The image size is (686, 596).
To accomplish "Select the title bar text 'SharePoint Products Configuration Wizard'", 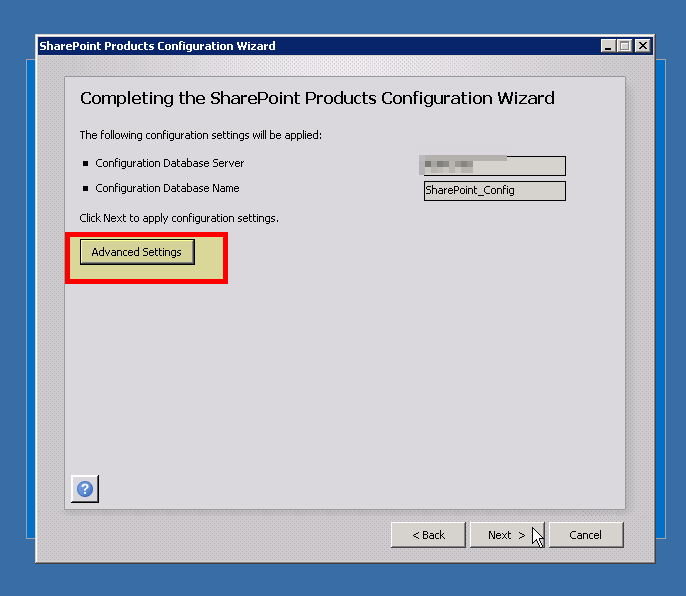I will pos(158,46).
